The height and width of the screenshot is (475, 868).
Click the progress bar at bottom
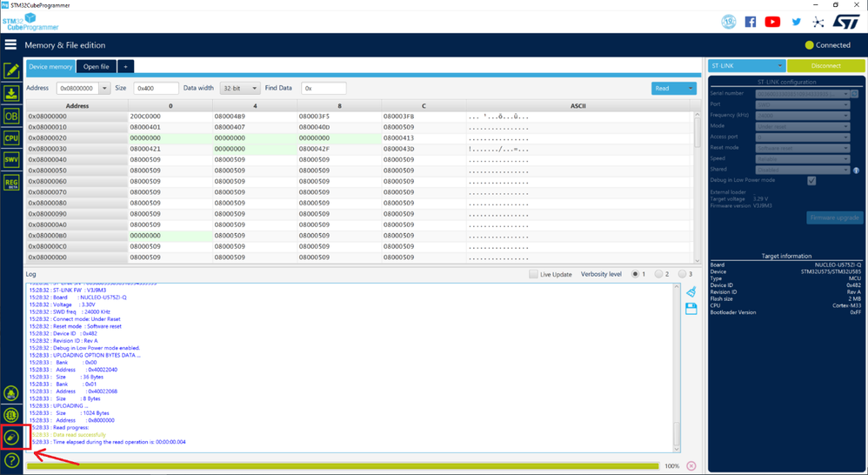point(344,466)
